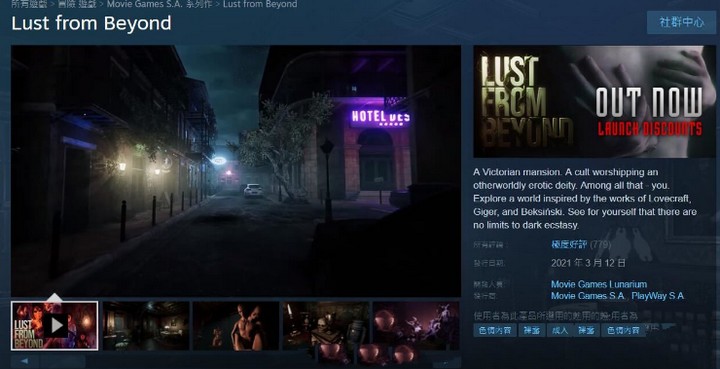Screen dimensions: 720x369
Task: Click the thumbnail strip scrollbar handle
Action: [64, 362]
